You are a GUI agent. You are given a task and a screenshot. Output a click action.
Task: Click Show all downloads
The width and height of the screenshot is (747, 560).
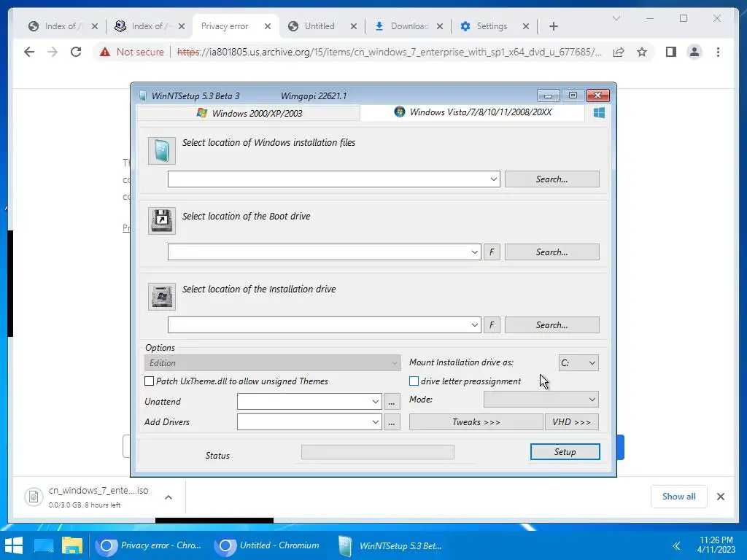pos(679,497)
